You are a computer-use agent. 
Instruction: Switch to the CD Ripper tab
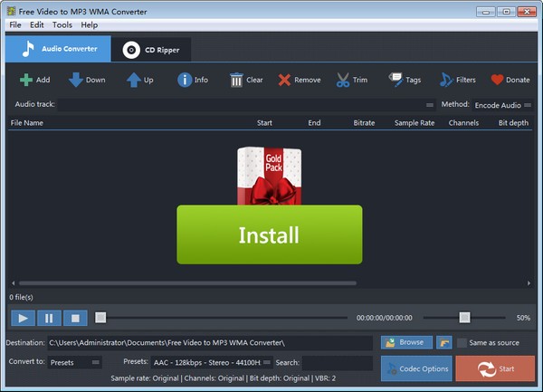(x=151, y=50)
